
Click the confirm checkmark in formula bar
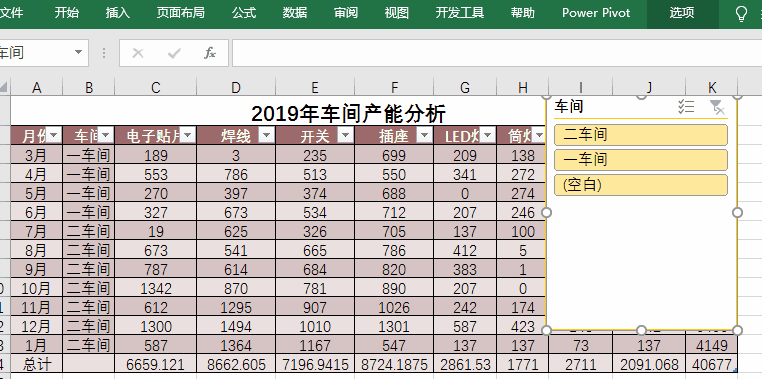[x=174, y=53]
